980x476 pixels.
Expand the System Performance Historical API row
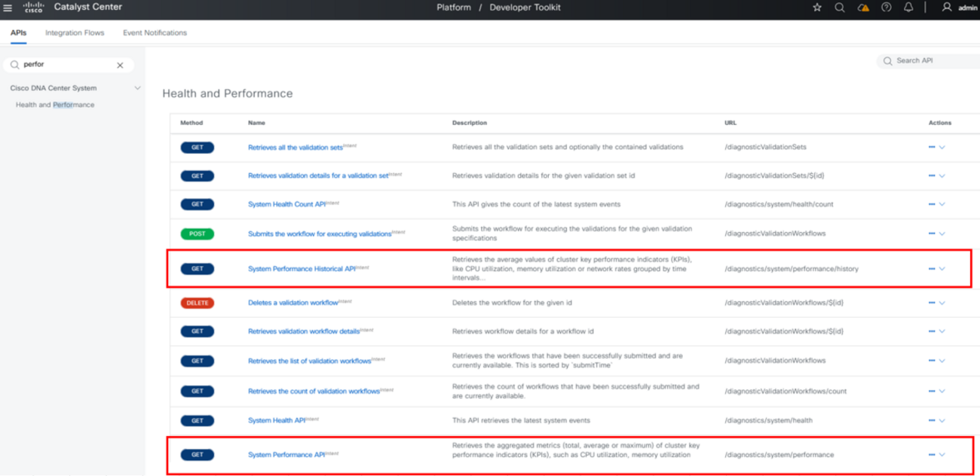point(942,268)
